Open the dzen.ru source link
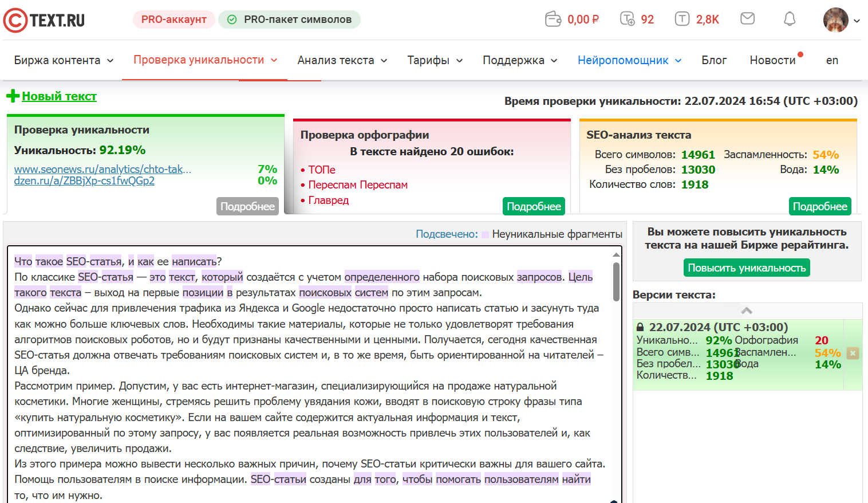The image size is (868, 503). [x=84, y=180]
